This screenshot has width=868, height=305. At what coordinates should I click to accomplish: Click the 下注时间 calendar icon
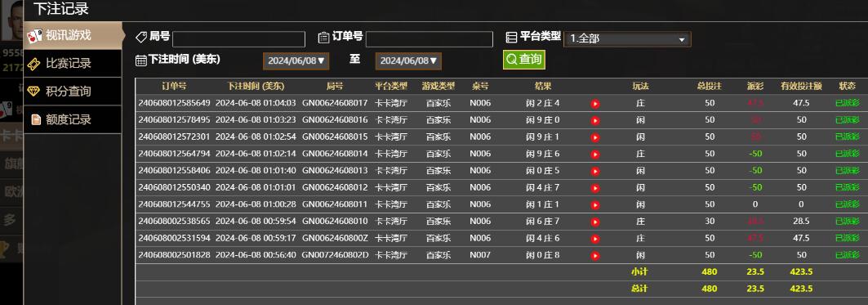(141, 60)
